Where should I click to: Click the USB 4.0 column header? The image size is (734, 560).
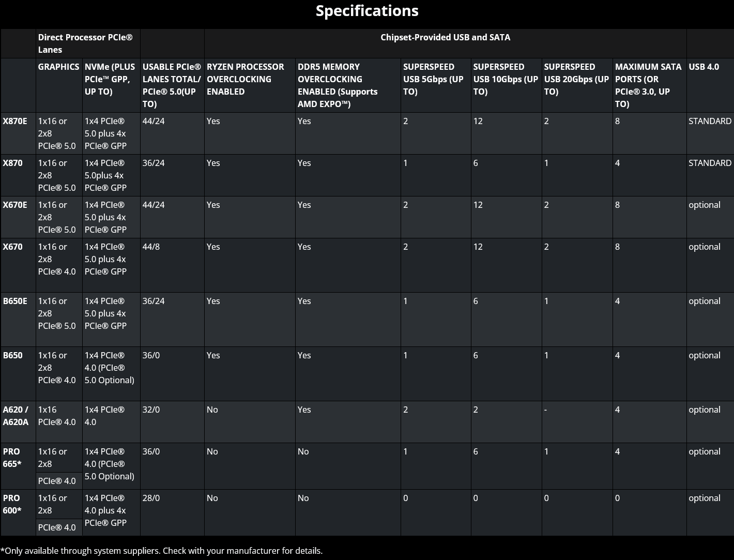point(704,67)
